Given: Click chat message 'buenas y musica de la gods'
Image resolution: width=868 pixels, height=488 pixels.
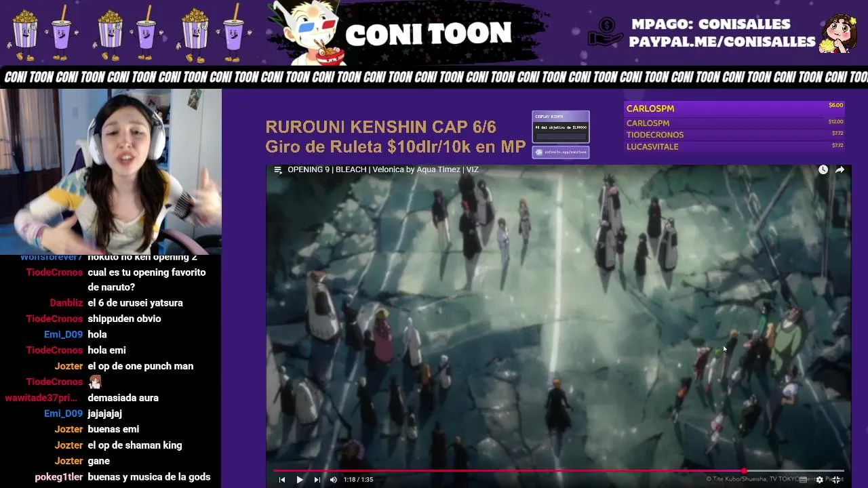Looking at the screenshot, I should [x=149, y=477].
